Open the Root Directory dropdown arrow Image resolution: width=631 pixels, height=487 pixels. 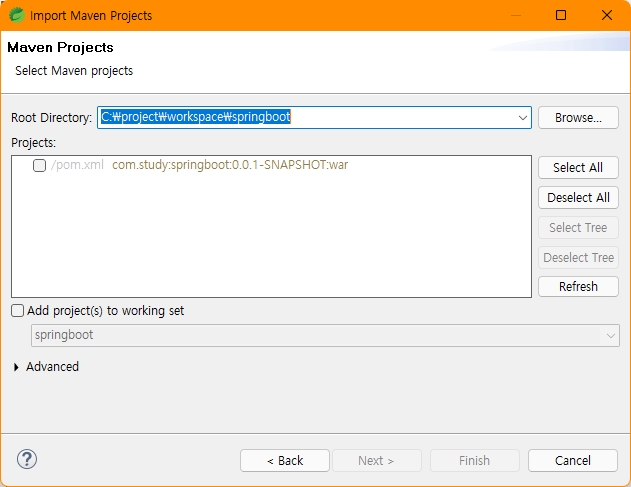523,118
